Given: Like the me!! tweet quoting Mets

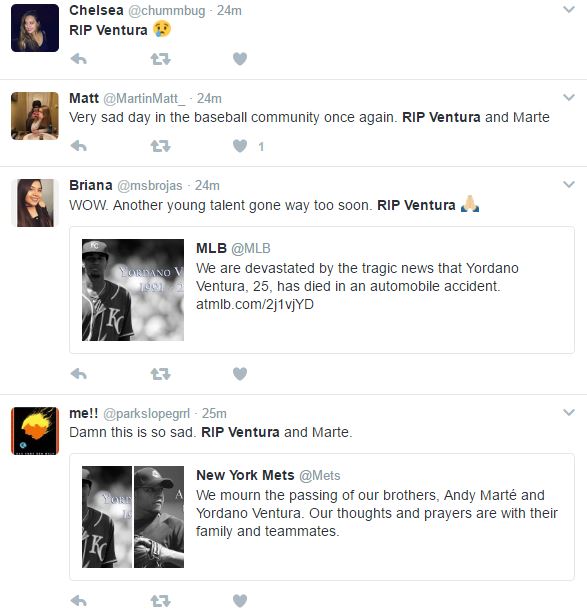Looking at the screenshot, I should [240, 600].
